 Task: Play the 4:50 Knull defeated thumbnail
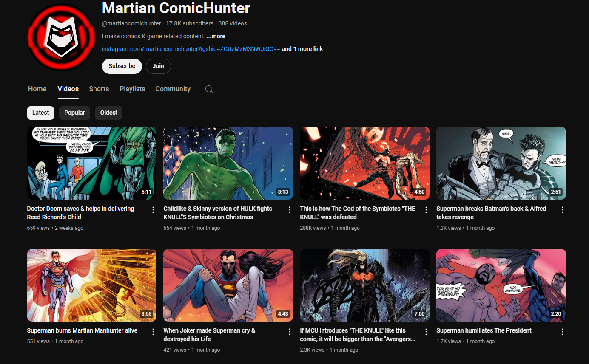coord(364,163)
